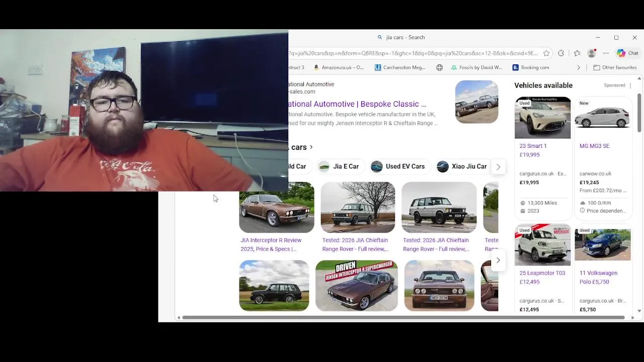This screenshot has height=362, width=644.
Task: Add this page to favourites star
Action: (546, 53)
